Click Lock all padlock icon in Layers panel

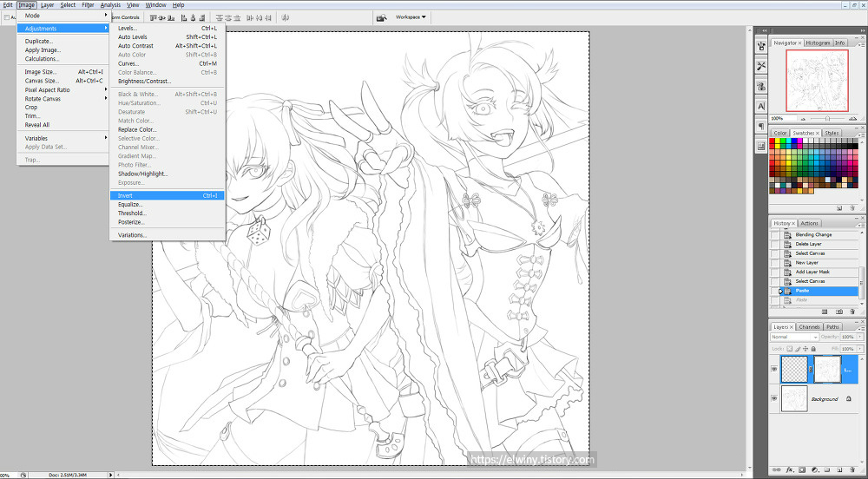coord(813,349)
